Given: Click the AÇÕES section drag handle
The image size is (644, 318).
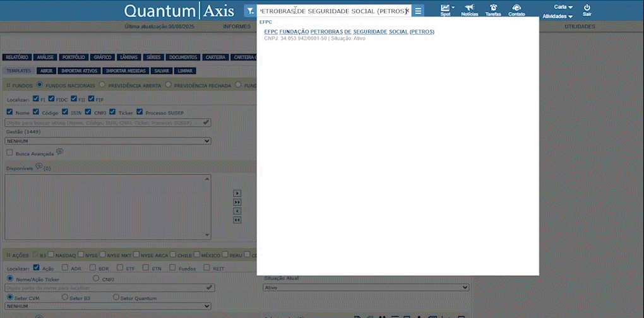Looking at the screenshot, I should 8,256.
